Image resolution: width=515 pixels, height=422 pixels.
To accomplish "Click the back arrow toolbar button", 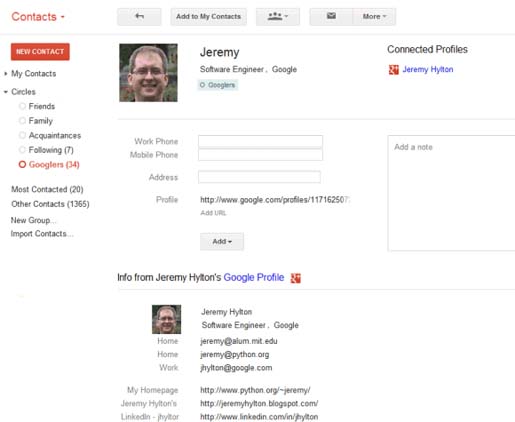I will coord(139,17).
